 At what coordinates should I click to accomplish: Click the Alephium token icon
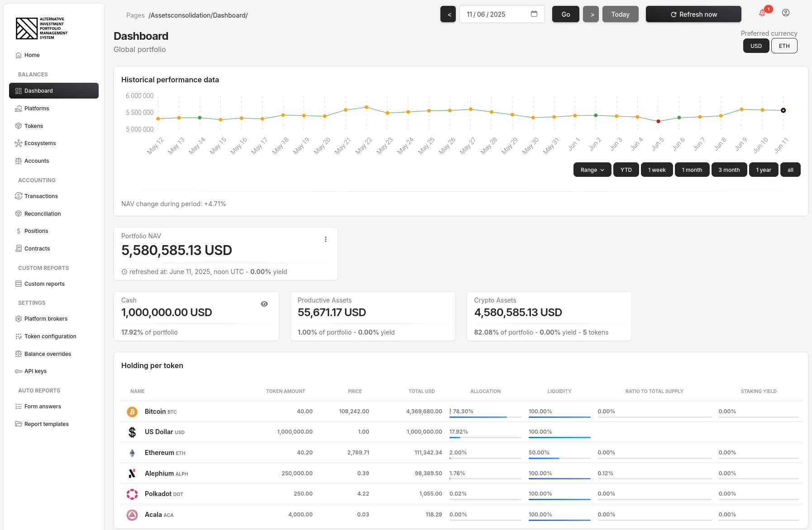pyautogui.click(x=132, y=473)
